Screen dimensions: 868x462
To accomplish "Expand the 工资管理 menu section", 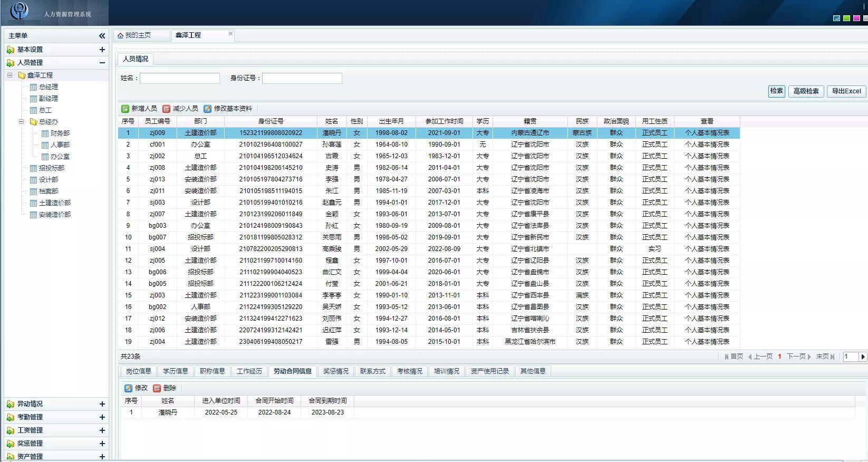I will point(102,430).
